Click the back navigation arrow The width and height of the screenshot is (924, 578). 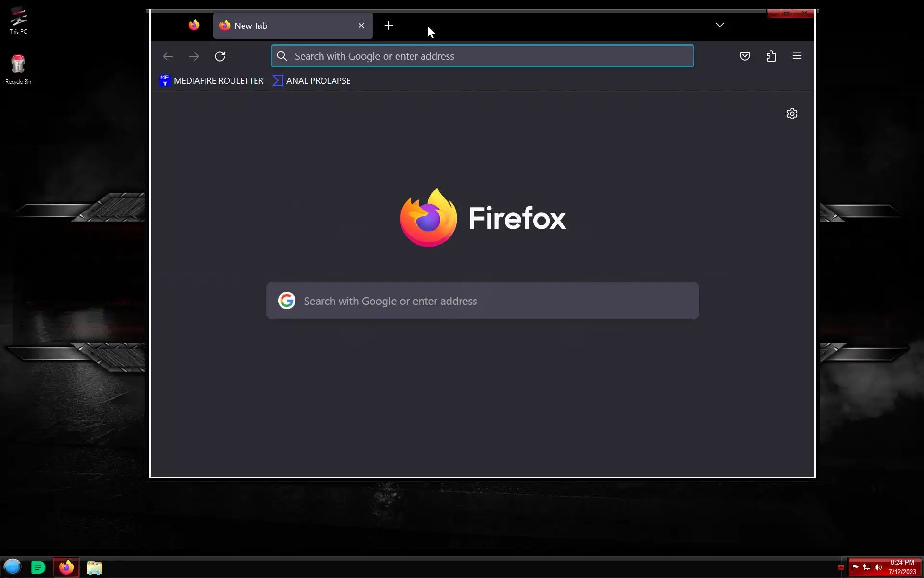(167, 56)
